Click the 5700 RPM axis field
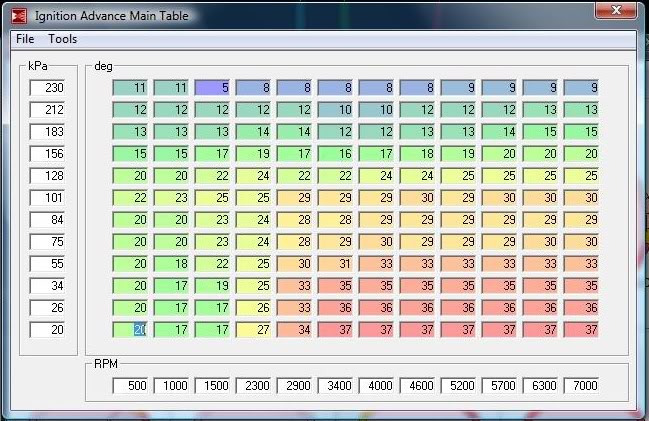649x421 pixels. coord(499,385)
